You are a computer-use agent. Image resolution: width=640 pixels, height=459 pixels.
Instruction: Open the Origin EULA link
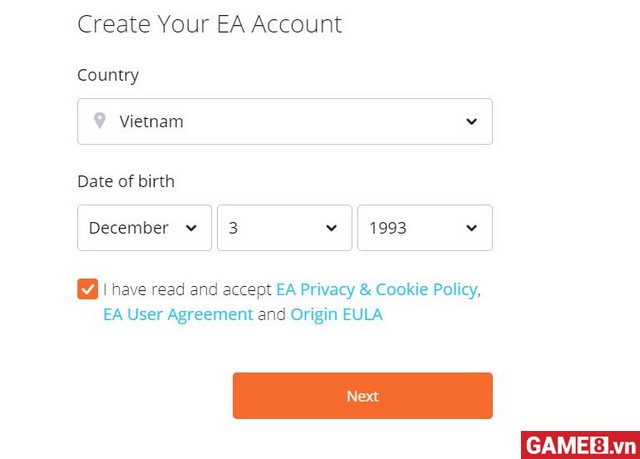coord(336,315)
